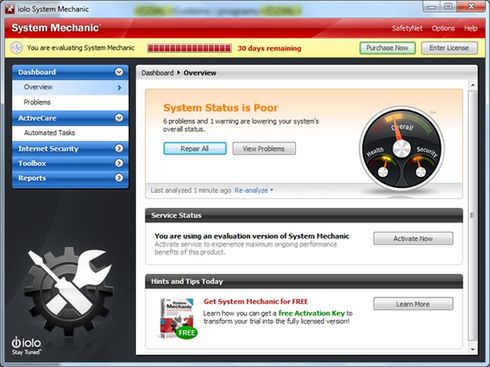Select Problems in the Dashboard menu
Viewport: 490px width, 367px height.
[70, 102]
